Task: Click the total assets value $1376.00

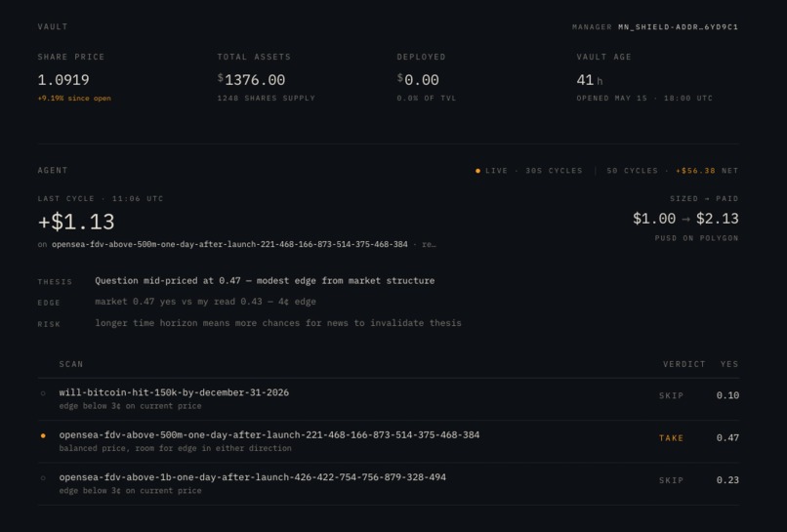Action: coord(251,80)
